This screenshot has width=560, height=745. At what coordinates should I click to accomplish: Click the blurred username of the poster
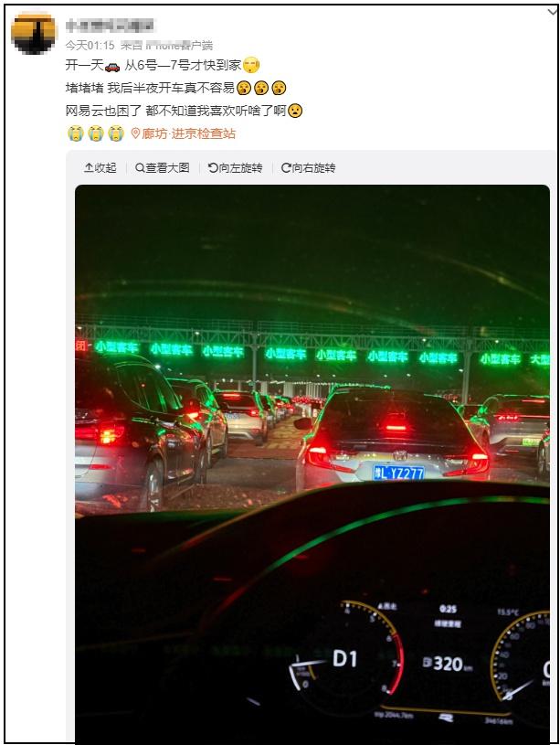110,25
